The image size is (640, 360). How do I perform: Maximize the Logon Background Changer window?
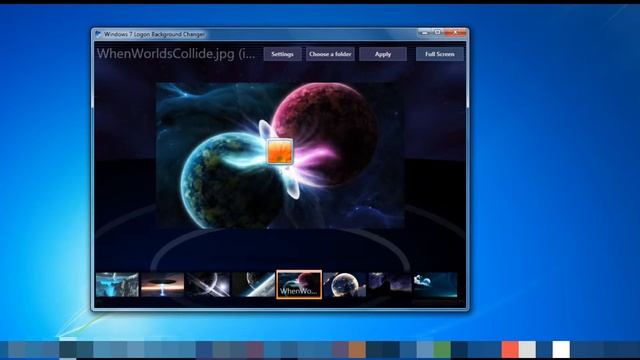pos(437,32)
